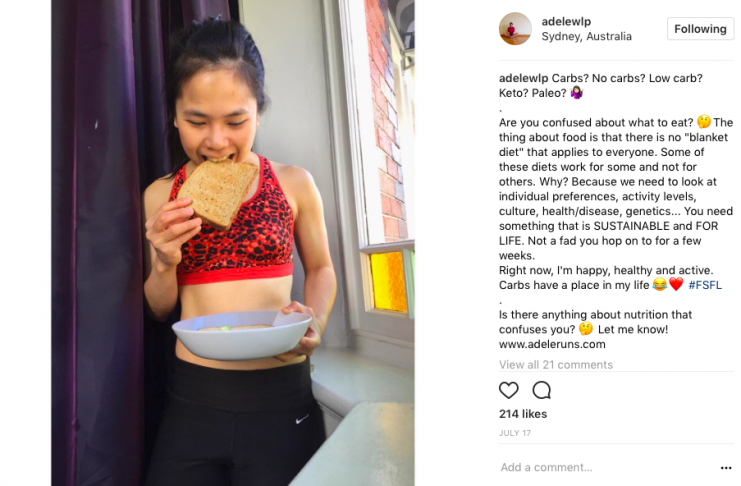
Task: Toggle the Following button
Action: 700,29
